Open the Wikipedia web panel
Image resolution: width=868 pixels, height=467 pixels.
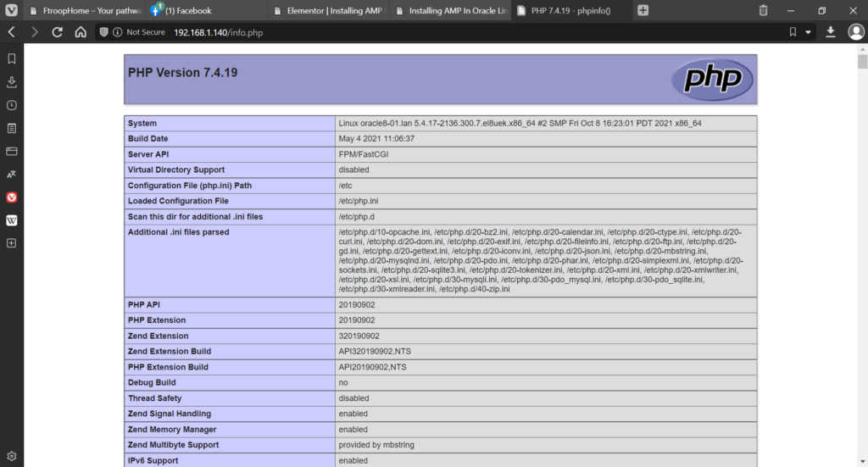pos(12,220)
